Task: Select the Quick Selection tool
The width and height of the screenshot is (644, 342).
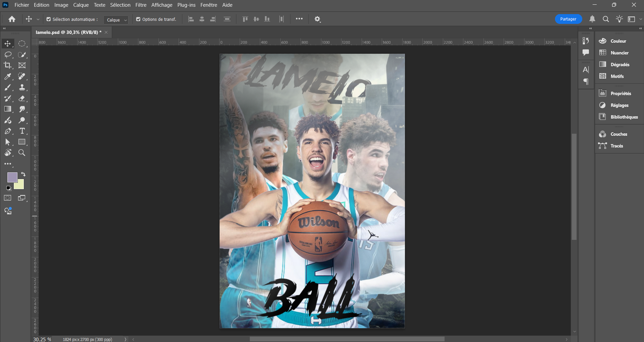Action: tap(22, 54)
